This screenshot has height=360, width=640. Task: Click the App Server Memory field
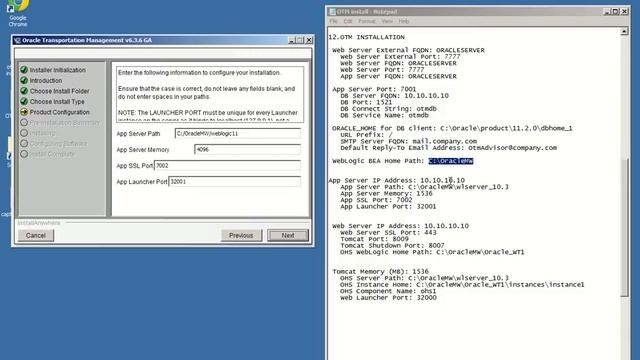pos(248,149)
